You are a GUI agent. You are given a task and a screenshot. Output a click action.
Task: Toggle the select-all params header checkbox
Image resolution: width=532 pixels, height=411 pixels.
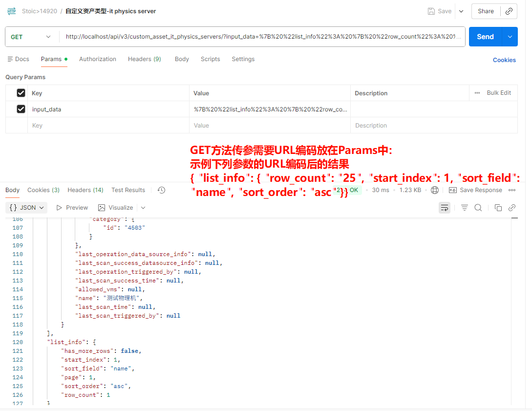[x=21, y=93]
